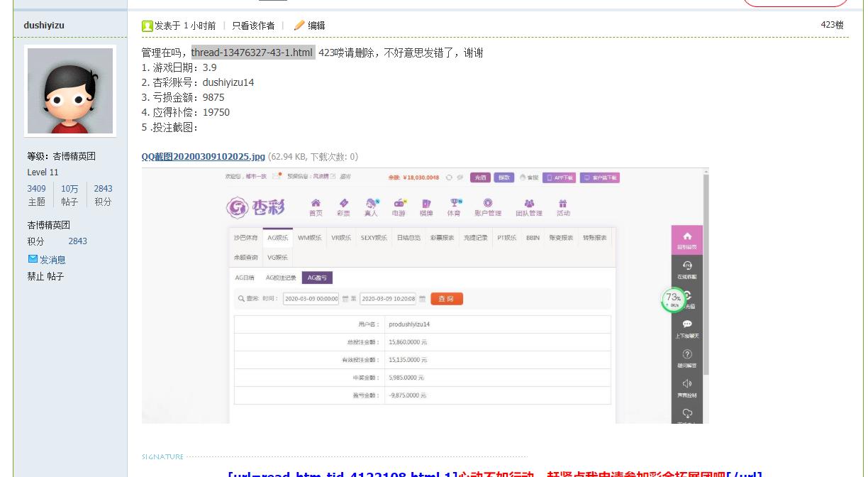This screenshot has height=477, width=868.
Task: Click the signature promo link text
Action: 495,474
